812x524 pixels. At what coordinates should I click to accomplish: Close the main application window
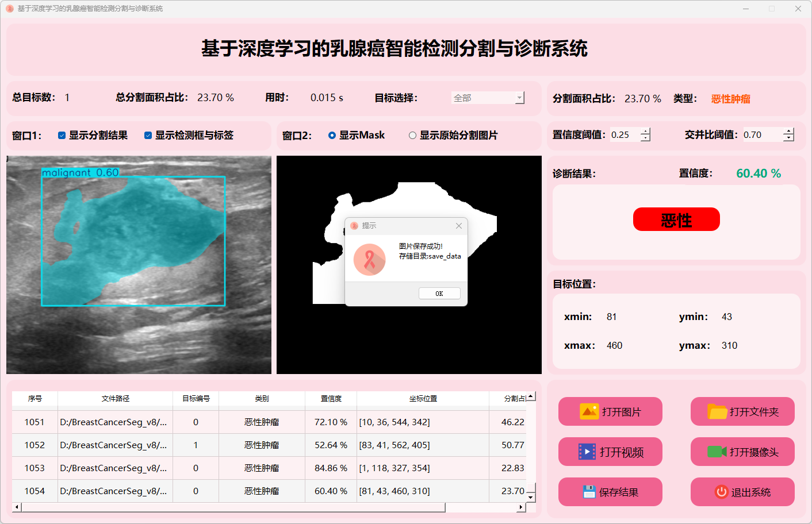[x=798, y=9]
